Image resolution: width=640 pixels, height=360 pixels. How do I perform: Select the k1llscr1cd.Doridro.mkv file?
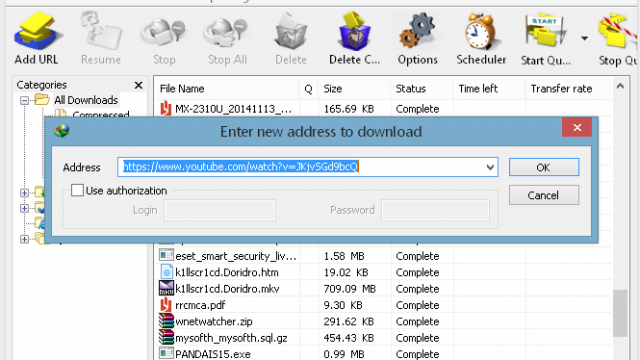(x=383, y=289)
